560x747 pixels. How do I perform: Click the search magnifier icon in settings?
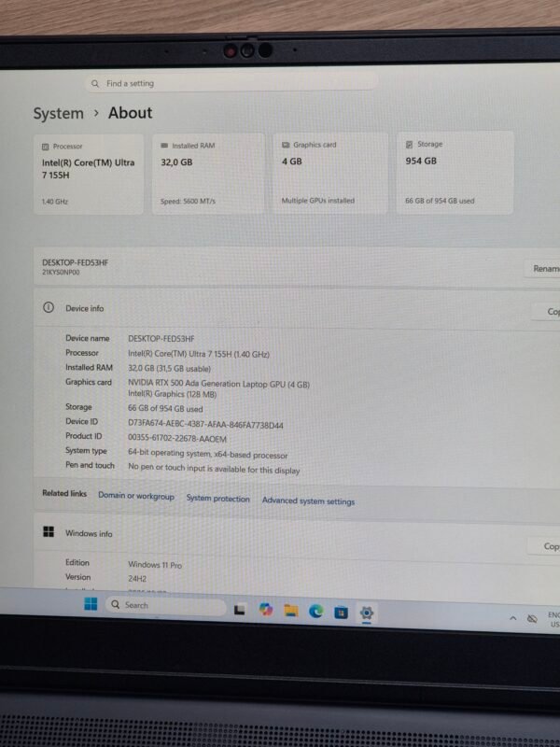click(95, 83)
